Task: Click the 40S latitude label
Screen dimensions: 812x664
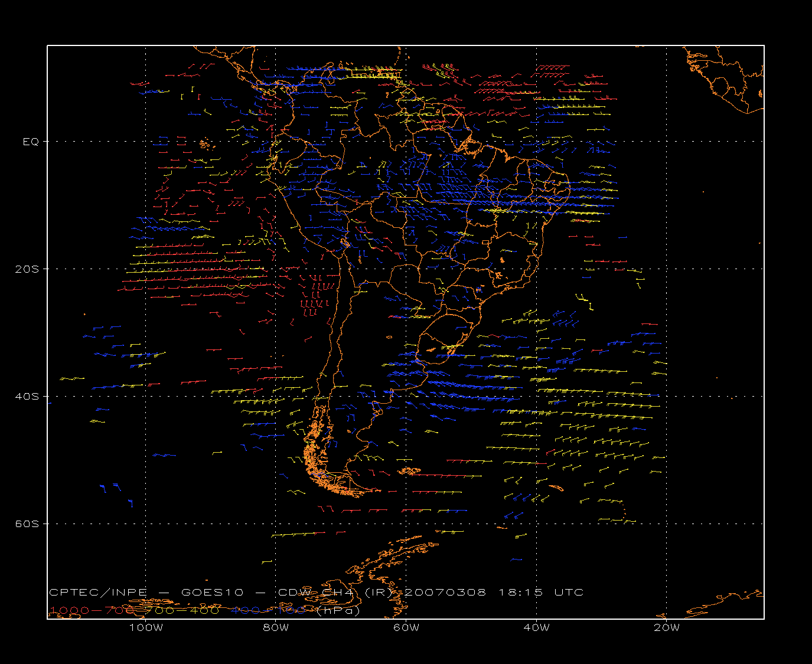Action: pos(27,397)
